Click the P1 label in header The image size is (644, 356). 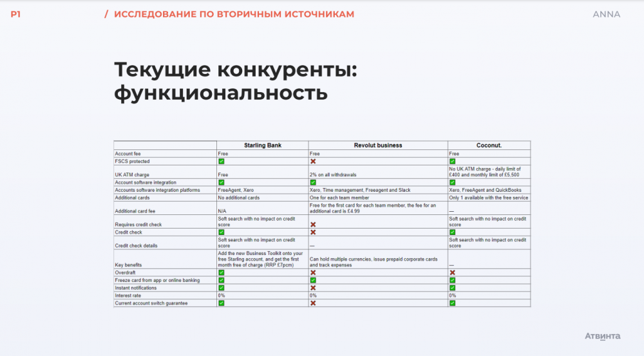(15, 14)
